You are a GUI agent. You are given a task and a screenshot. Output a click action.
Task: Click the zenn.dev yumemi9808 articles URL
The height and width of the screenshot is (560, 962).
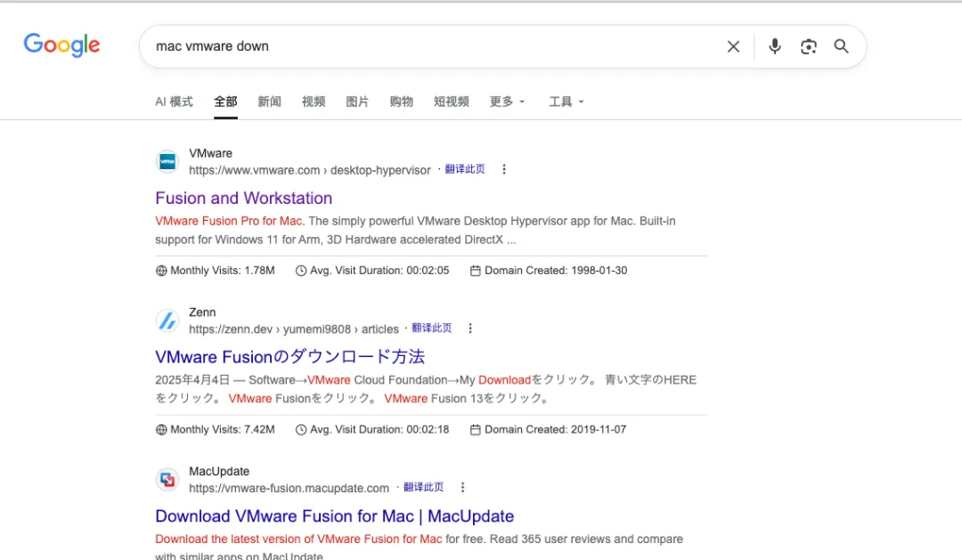294,329
